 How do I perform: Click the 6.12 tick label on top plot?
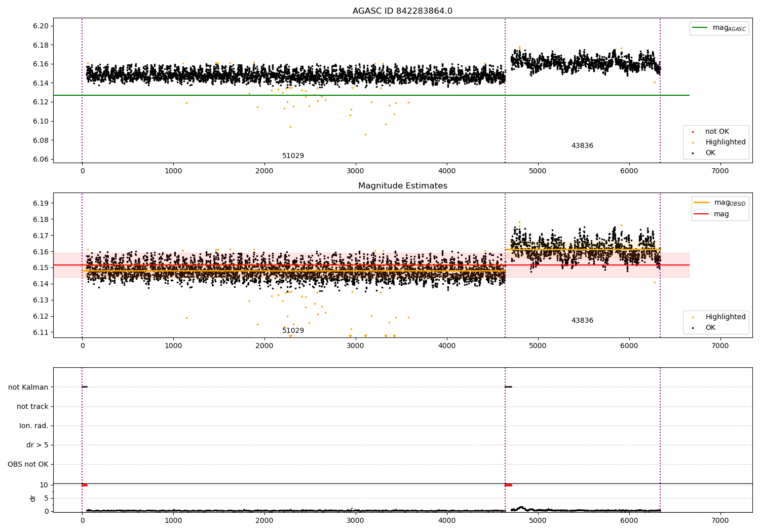40,102
